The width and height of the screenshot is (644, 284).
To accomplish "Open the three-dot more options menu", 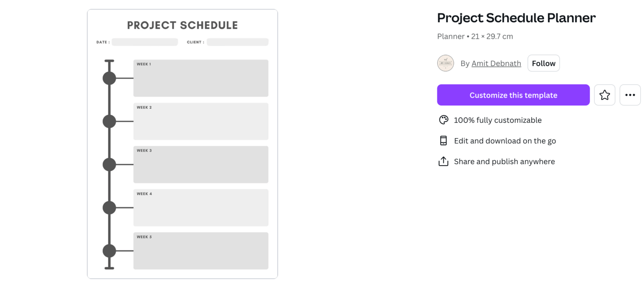I will (630, 95).
